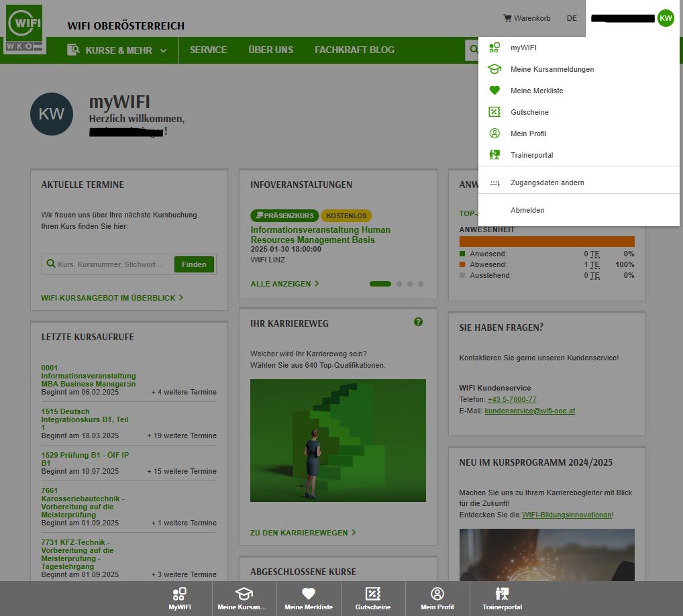The height and width of the screenshot is (616, 683).
Task: Open the Human Resources Management Basis event
Action: coord(320,235)
